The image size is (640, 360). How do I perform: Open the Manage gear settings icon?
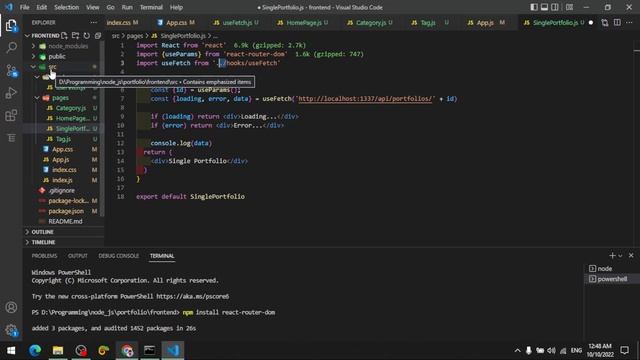tap(11, 330)
